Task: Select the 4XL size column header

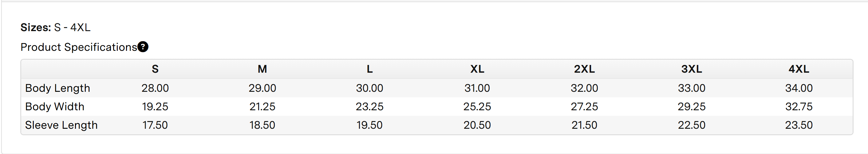Action: coord(799,69)
